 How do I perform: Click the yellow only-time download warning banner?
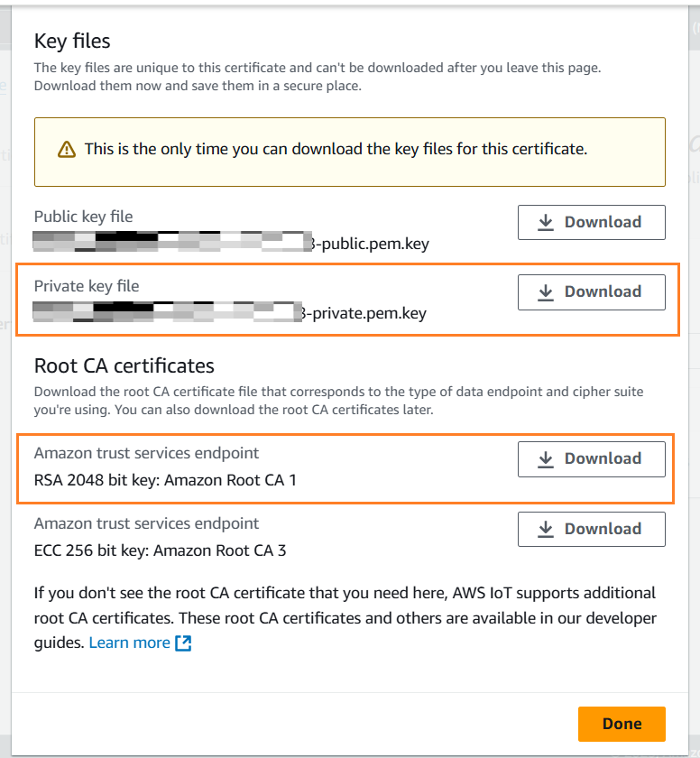350,152
